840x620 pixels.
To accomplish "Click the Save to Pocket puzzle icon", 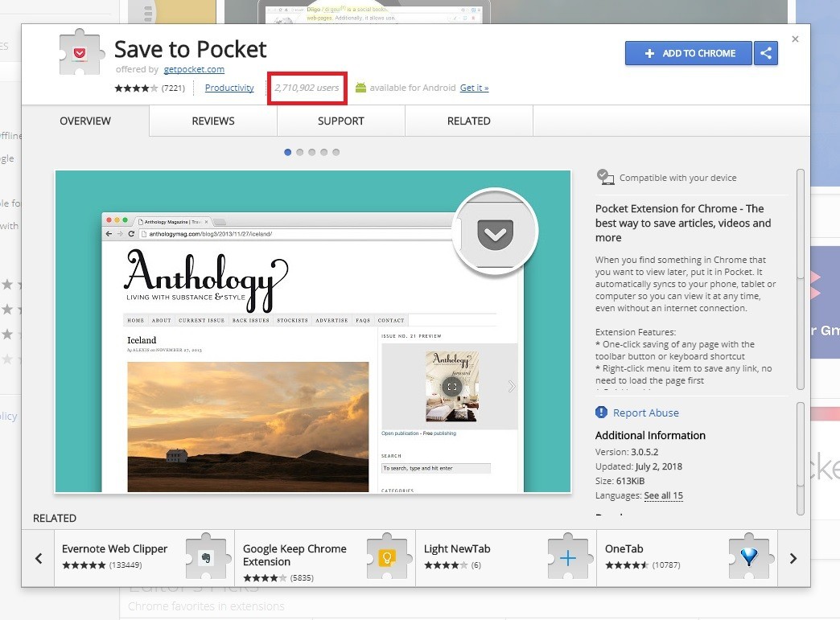I will point(80,52).
